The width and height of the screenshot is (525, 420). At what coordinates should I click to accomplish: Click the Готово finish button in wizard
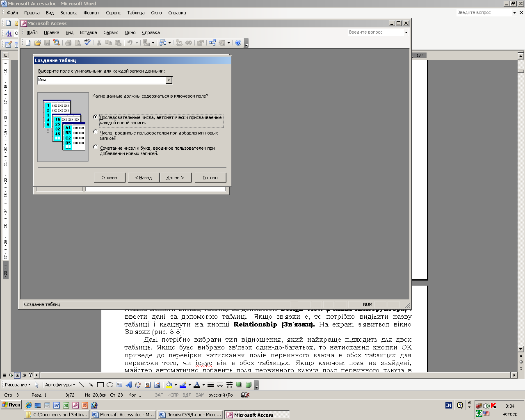[210, 178]
